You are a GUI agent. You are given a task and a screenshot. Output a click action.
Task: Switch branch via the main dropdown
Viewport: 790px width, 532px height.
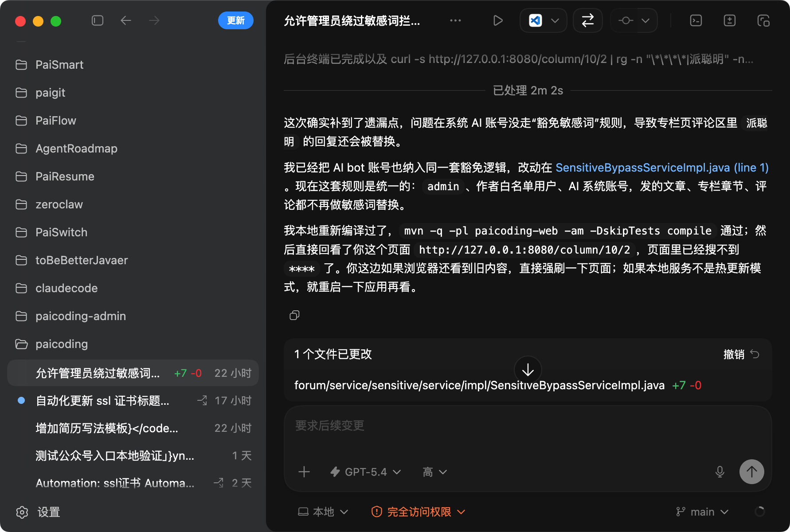(x=702, y=512)
